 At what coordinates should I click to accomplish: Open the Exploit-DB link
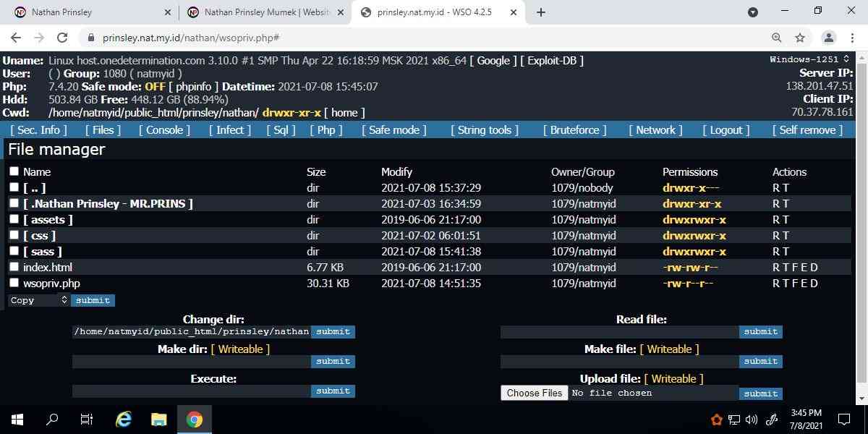tap(552, 61)
